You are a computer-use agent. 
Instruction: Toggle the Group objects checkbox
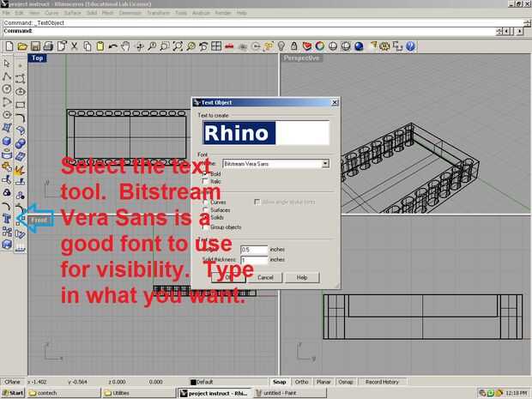(205, 227)
